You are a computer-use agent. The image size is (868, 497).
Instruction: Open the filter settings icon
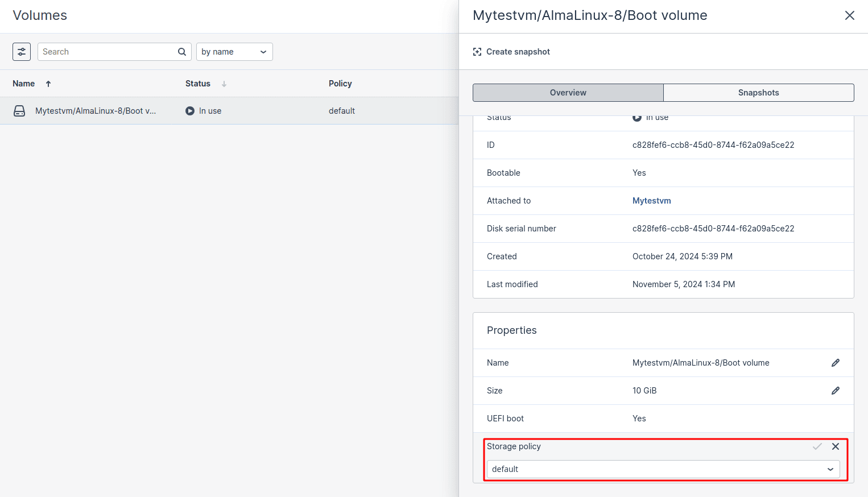[22, 52]
